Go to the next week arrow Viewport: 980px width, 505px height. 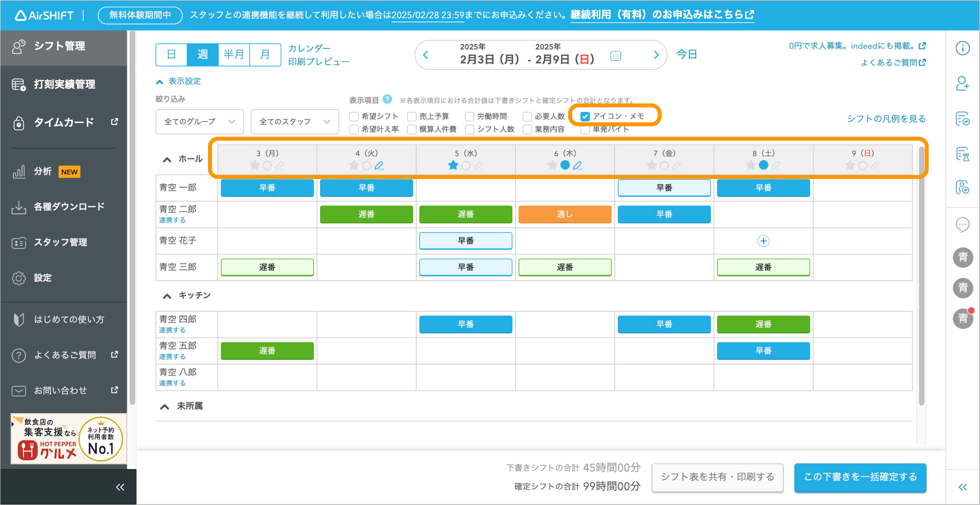[656, 55]
